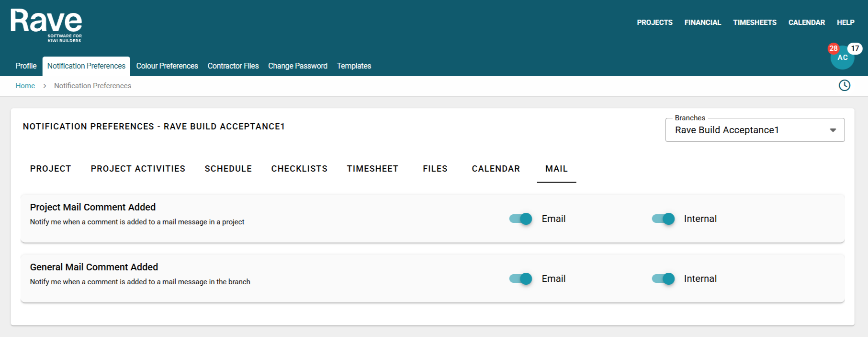
Task: Toggle Internal for General Mail Comment Added
Action: point(663,279)
